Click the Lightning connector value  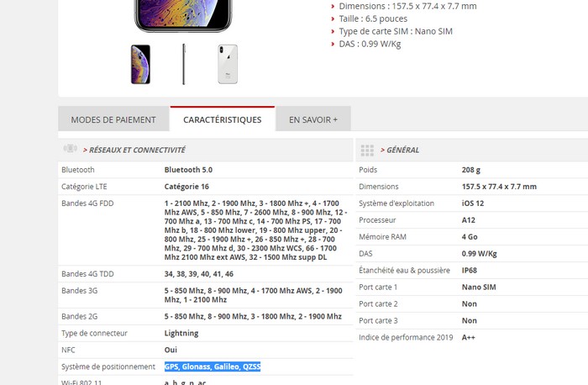coord(181,333)
